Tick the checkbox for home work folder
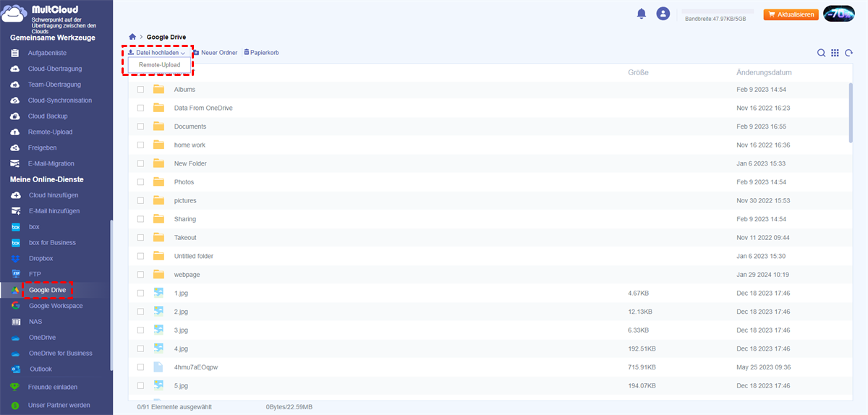 pyautogui.click(x=140, y=145)
